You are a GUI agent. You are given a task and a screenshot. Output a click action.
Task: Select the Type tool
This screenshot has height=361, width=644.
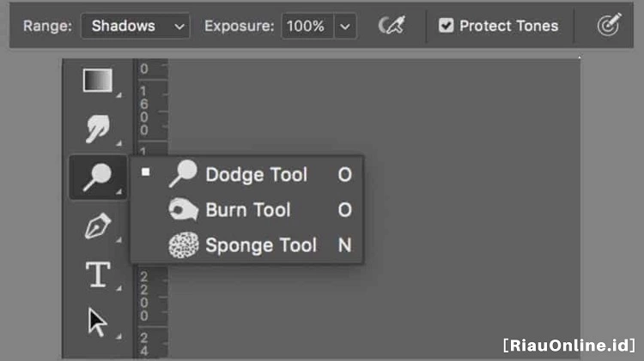pyautogui.click(x=98, y=274)
